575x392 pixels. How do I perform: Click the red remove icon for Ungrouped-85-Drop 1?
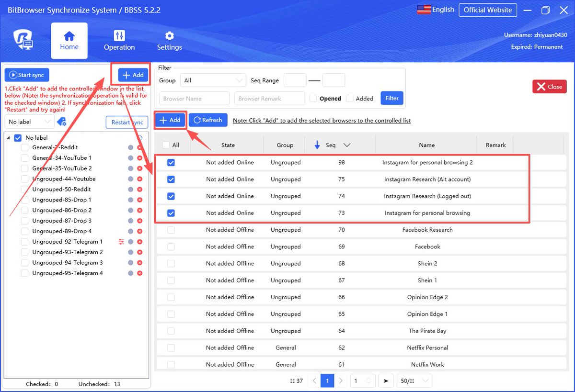click(140, 200)
